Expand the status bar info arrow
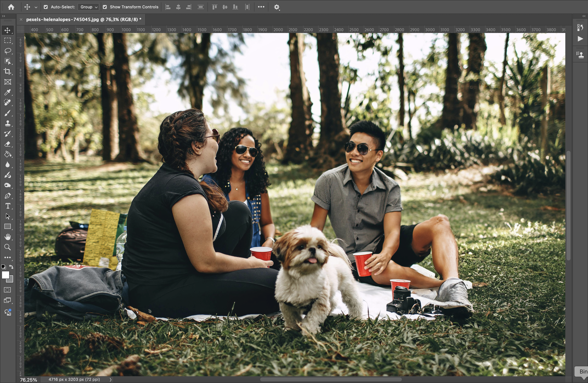Viewport: 588px width, 383px height. pos(110,380)
